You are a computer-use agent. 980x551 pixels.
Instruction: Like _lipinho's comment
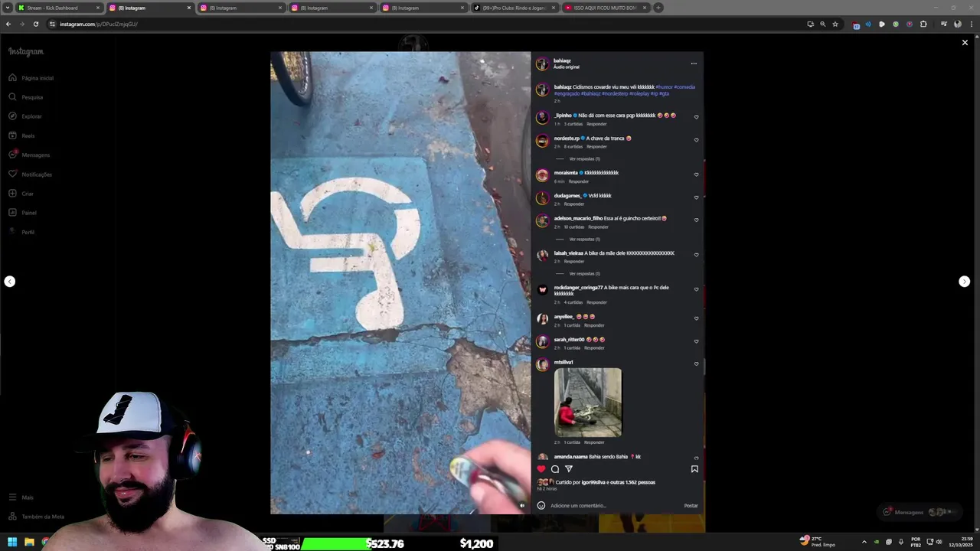click(x=696, y=117)
